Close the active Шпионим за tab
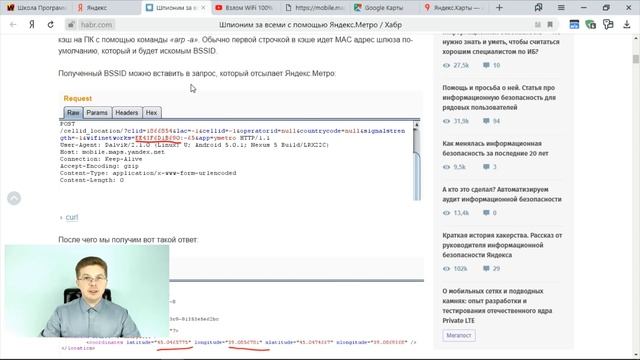 [x=203, y=8]
